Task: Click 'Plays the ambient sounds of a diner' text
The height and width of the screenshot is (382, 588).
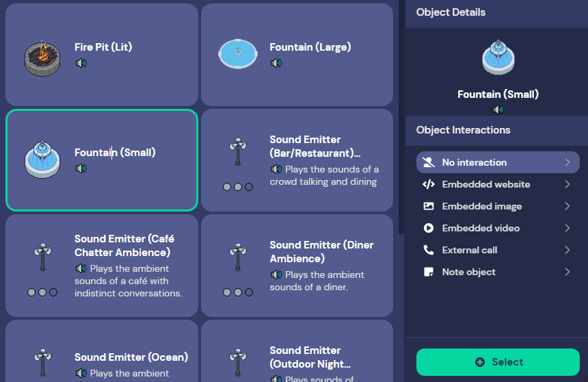Action: 317,281
